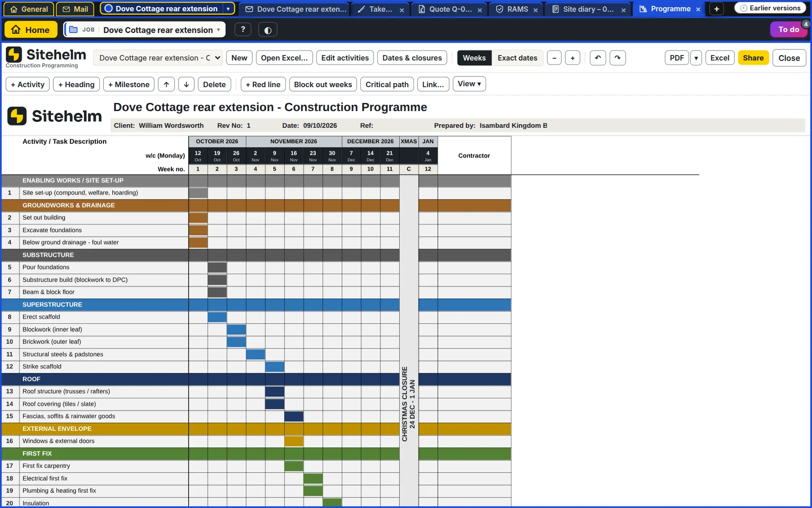Select the green bar for First fix carpentry
Viewport: 812px width, 508px height.
click(294, 466)
